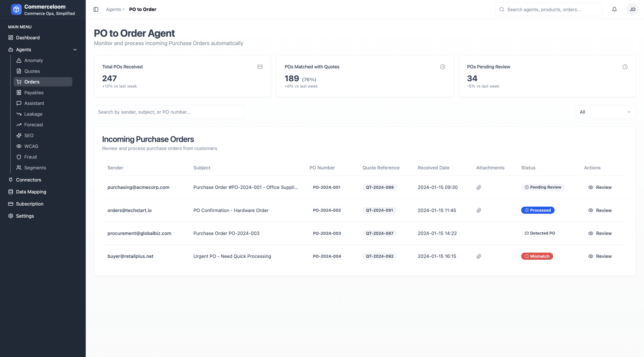The width and height of the screenshot is (644, 357).
Task: Open Anomaly agent in sidebar
Action: pos(33,60)
